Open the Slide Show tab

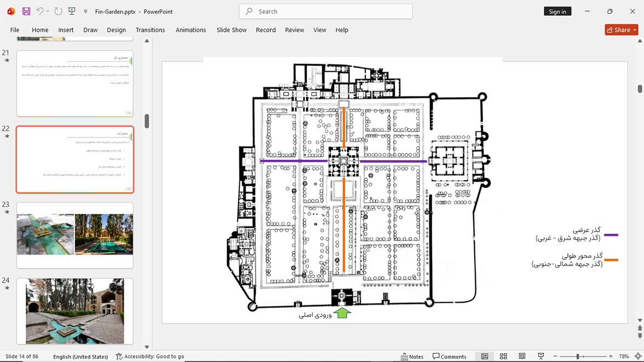click(232, 30)
